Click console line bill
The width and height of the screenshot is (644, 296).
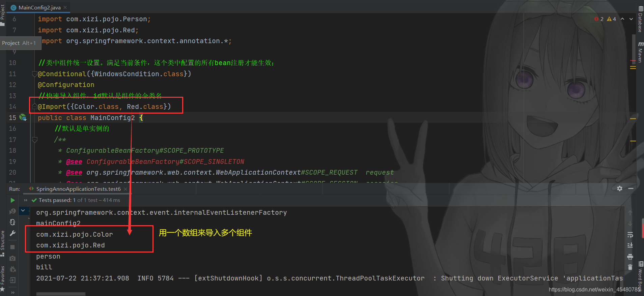click(x=44, y=267)
